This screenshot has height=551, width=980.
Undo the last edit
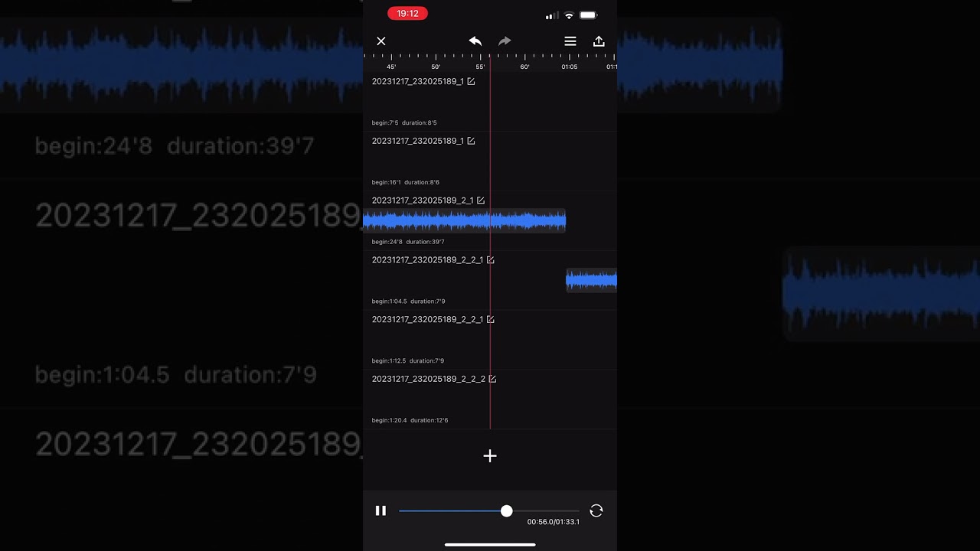tap(475, 41)
